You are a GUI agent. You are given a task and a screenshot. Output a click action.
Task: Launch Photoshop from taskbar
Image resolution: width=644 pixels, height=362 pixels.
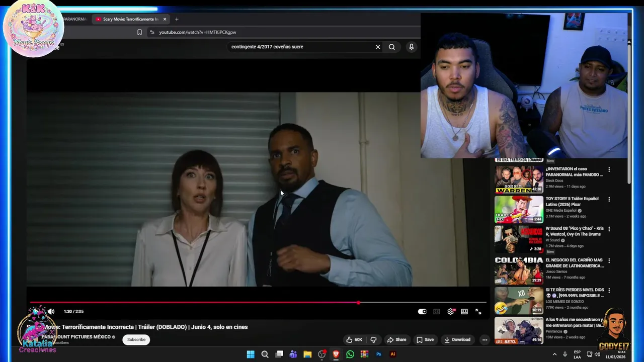(x=378, y=354)
